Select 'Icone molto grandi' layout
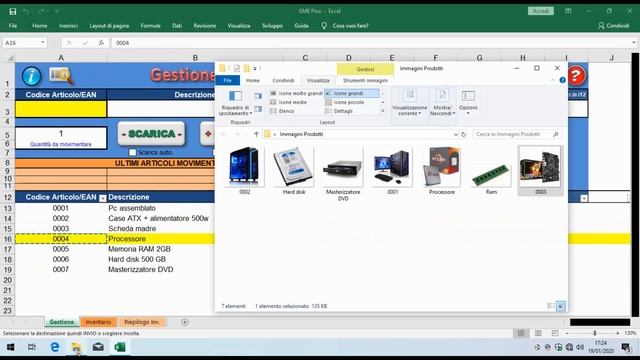Image resolution: width=640 pixels, height=360 pixels. tap(296, 93)
